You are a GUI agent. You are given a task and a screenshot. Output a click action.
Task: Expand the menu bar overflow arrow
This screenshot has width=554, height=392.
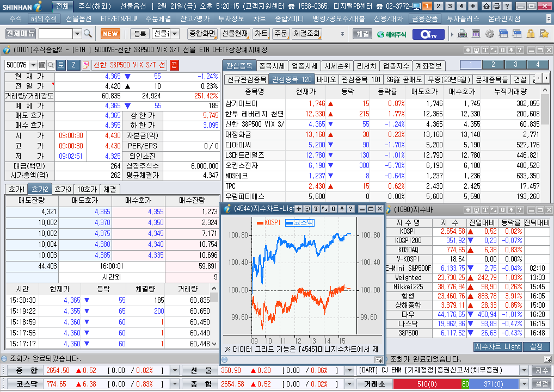549,18
